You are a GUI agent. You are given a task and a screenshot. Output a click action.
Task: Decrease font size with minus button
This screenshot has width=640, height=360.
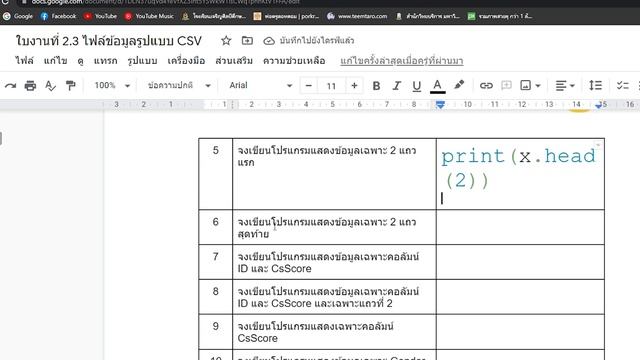309,86
